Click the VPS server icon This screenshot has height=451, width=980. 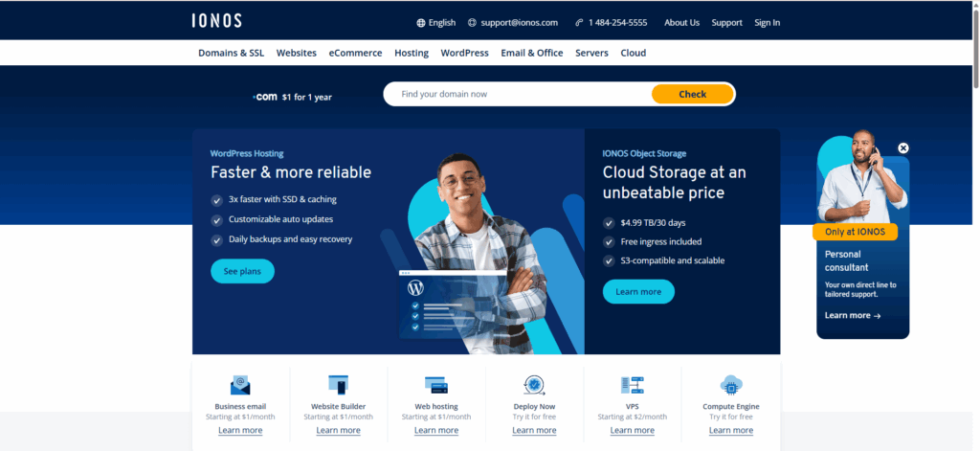click(633, 385)
